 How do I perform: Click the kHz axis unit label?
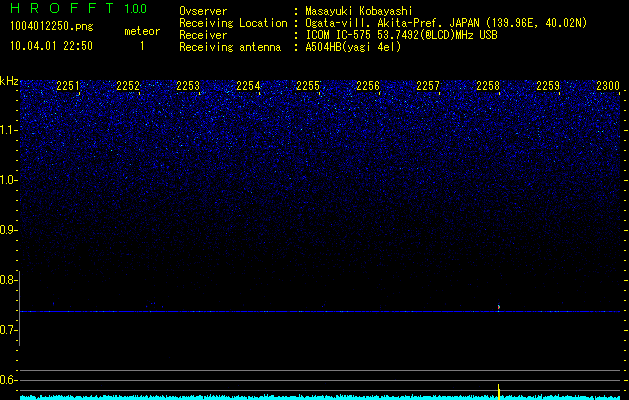pos(9,80)
